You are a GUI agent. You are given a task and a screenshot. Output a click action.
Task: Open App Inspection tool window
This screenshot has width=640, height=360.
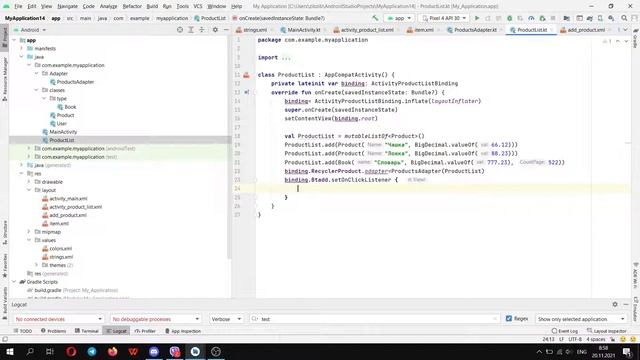[x=183, y=331]
